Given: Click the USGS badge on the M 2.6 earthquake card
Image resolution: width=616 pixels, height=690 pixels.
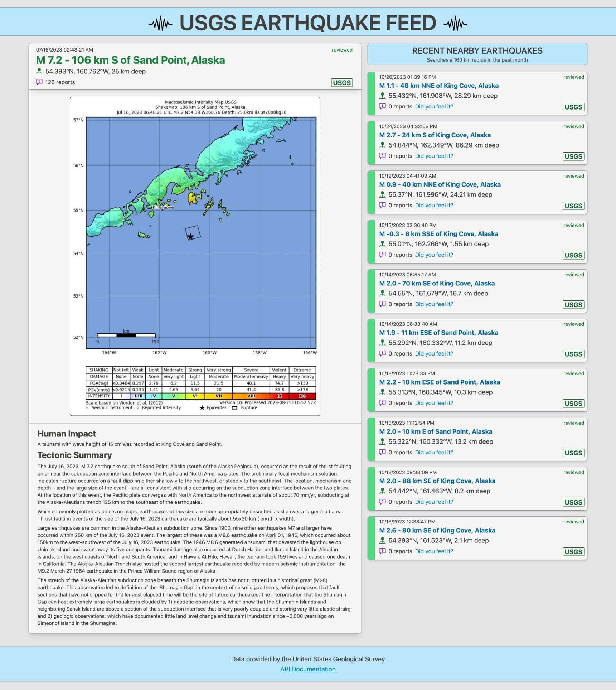Looking at the screenshot, I should point(573,552).
